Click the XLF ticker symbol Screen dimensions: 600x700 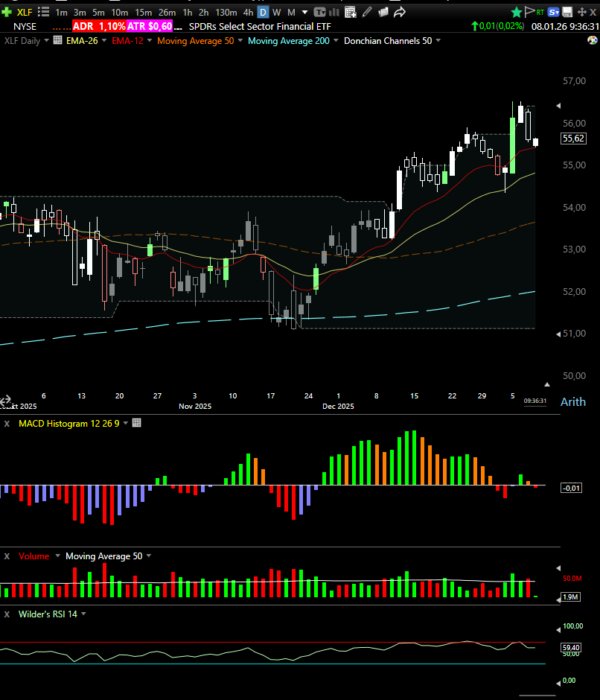(25, 13)
